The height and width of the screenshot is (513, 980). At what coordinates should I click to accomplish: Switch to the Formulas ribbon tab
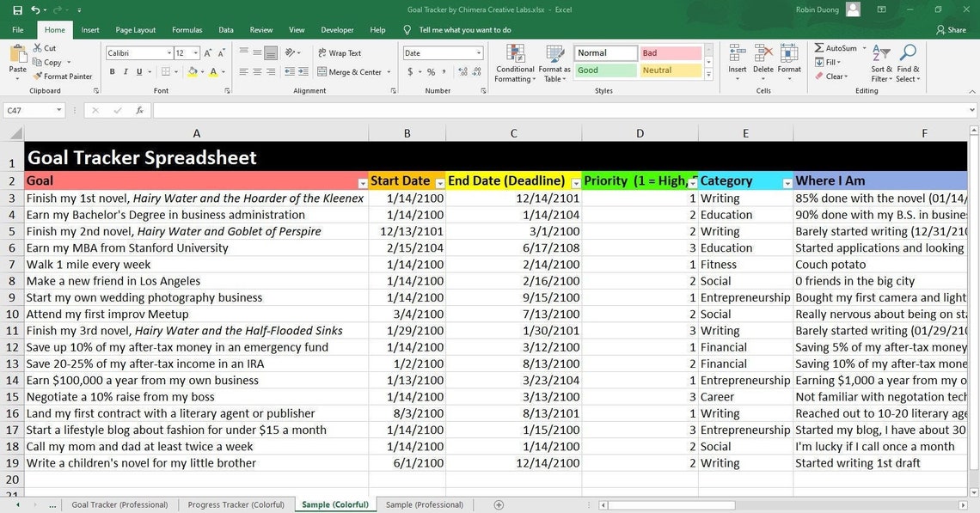[187, 29]
